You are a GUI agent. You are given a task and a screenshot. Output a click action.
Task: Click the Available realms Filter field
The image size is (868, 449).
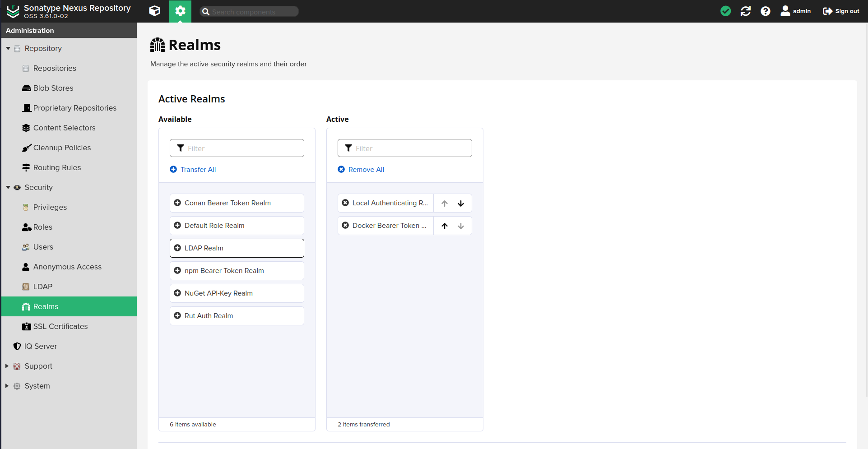click(243, 148)
